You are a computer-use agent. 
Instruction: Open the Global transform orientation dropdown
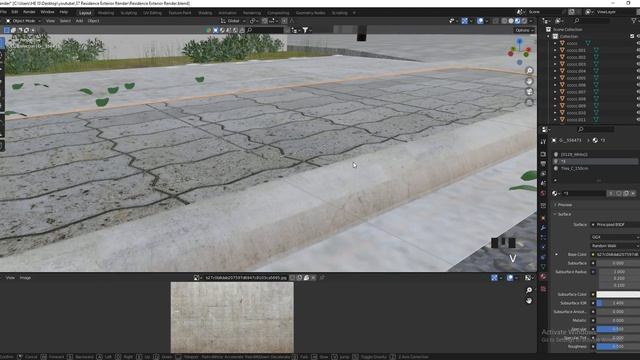click(x=233, y=21)
